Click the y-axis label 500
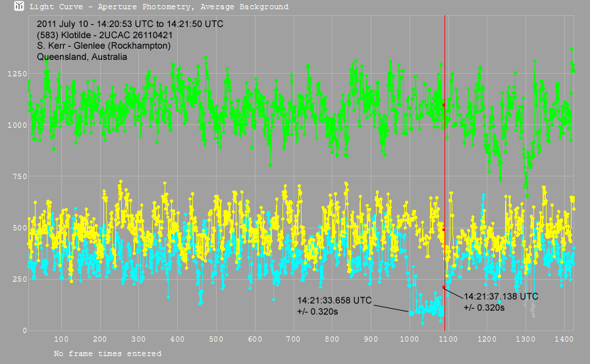 [20, 228]
